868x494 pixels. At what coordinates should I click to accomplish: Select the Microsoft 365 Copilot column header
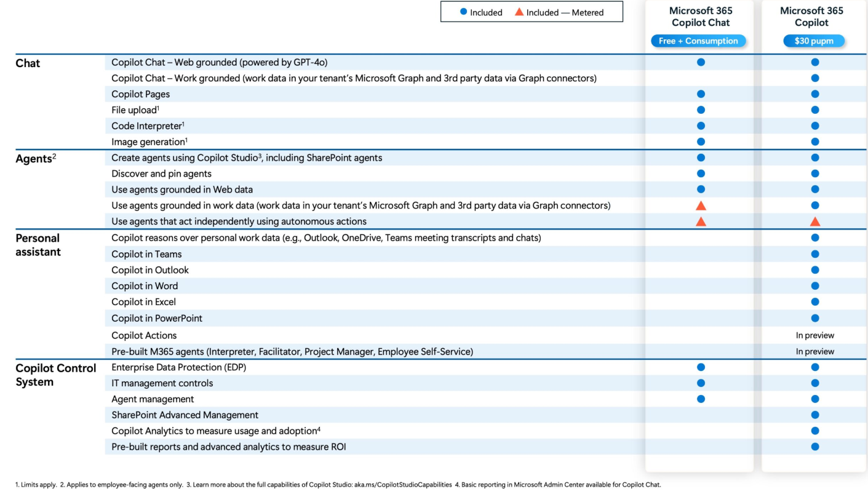[x=812, y=17]
